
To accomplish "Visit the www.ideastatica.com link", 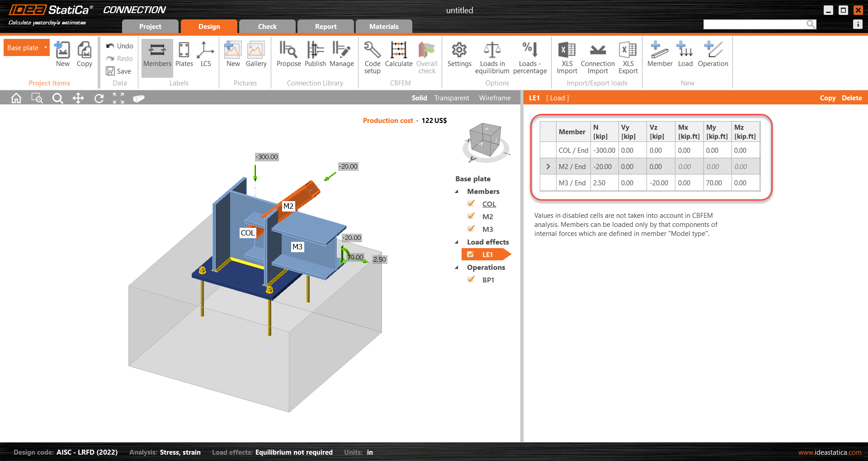I will click(829, 452).
